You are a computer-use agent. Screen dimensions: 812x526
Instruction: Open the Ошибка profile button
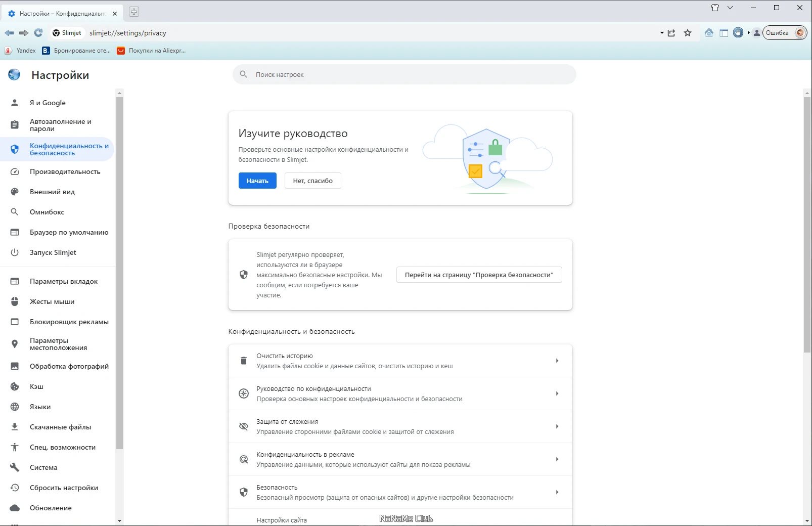pyautogui.click(x=784, y=33)
